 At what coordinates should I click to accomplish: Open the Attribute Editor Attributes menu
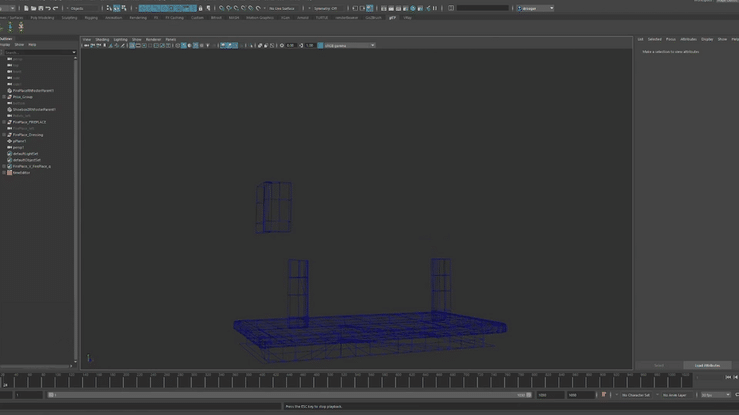pyautogui.click(x=688, y=40)
